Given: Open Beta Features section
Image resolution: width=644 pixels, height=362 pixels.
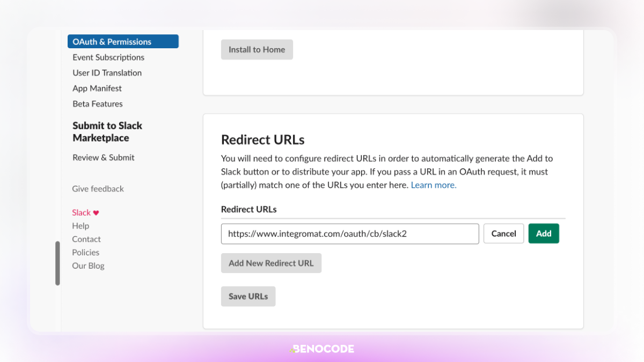Looking at the screenshot, I should click(x=98, y=104).
